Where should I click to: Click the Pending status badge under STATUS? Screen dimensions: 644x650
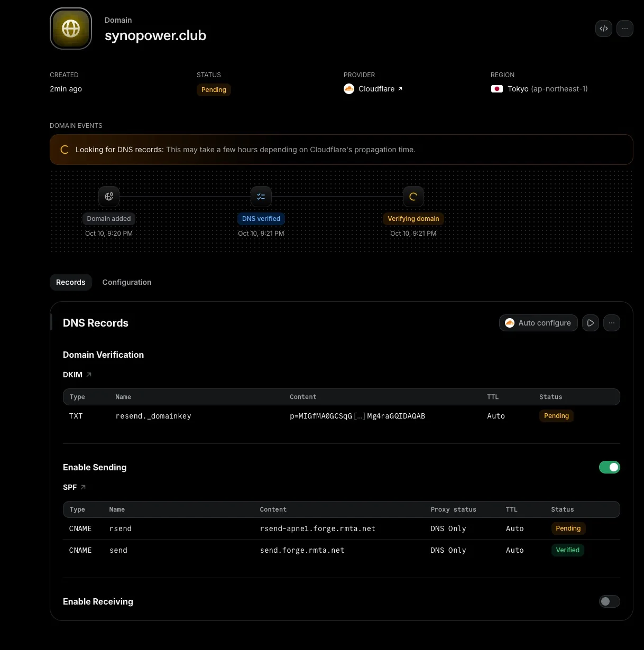[x=214, y=90]
